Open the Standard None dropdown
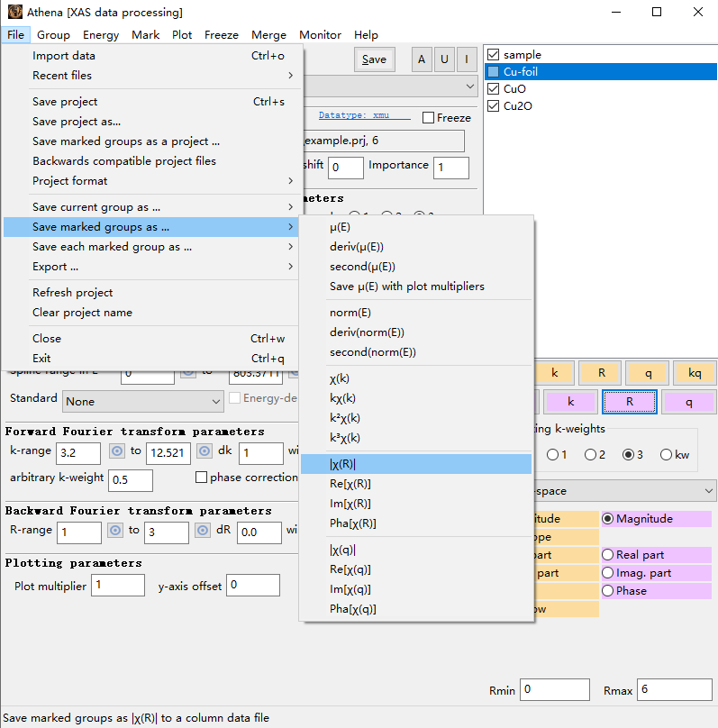This screenshot has width=718, height=728. [143, 402]
